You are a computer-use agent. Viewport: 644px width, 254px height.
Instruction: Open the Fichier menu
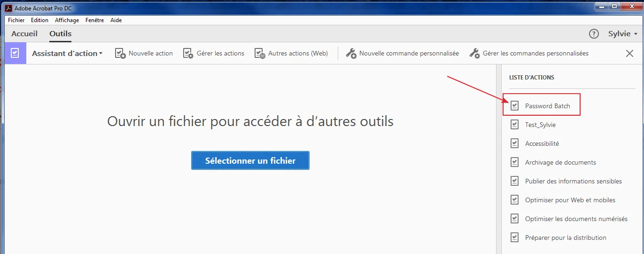[16, 20]
